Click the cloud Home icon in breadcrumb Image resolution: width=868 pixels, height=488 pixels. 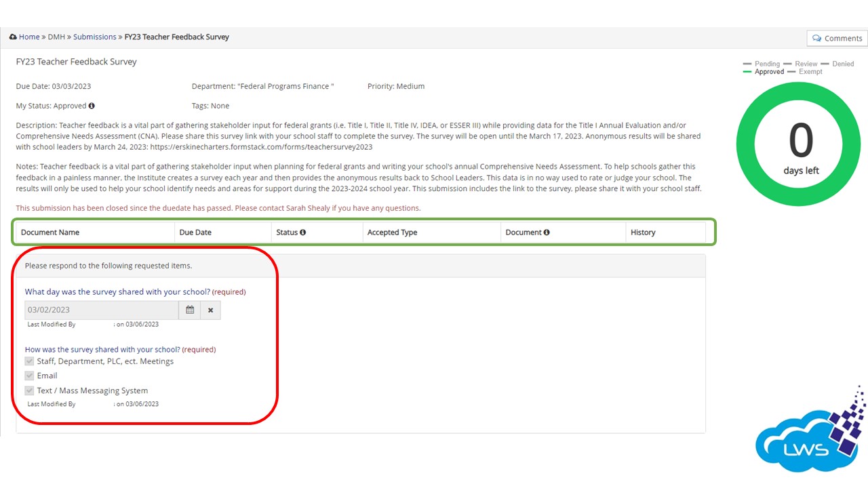(13, 37)
